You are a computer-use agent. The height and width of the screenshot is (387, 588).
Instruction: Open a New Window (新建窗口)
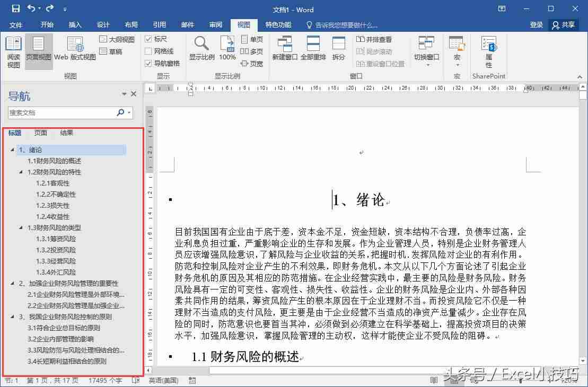tap(285, 48)
